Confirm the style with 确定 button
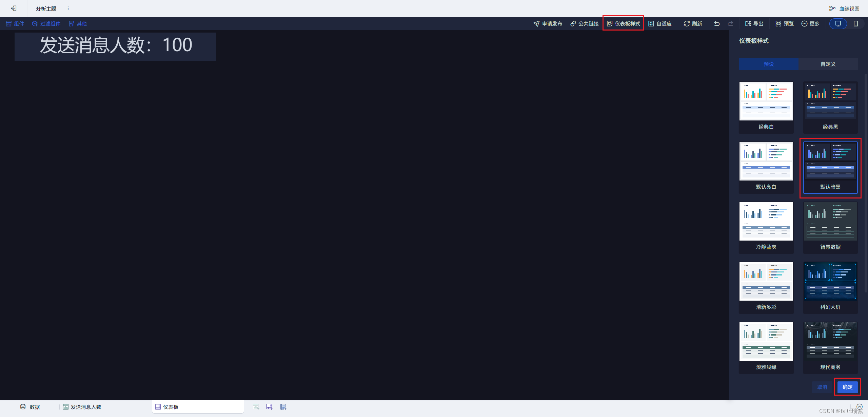Screen dimensions: 868x417 847,387
